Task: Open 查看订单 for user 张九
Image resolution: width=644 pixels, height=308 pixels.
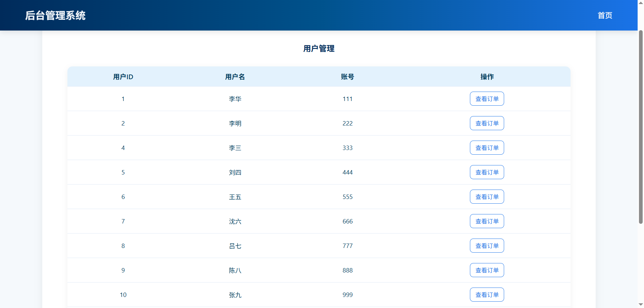Action: point(487,295)
